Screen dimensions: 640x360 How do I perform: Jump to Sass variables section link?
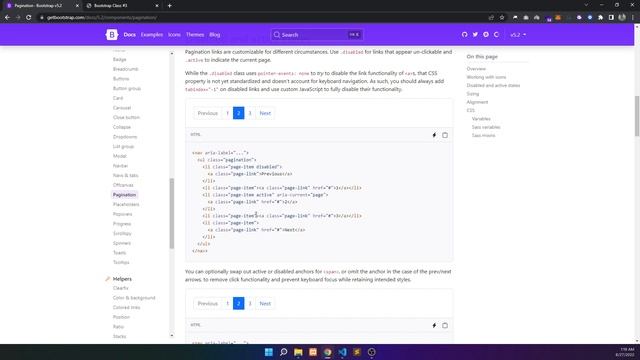pyautogui.click(x=486, y=127)
